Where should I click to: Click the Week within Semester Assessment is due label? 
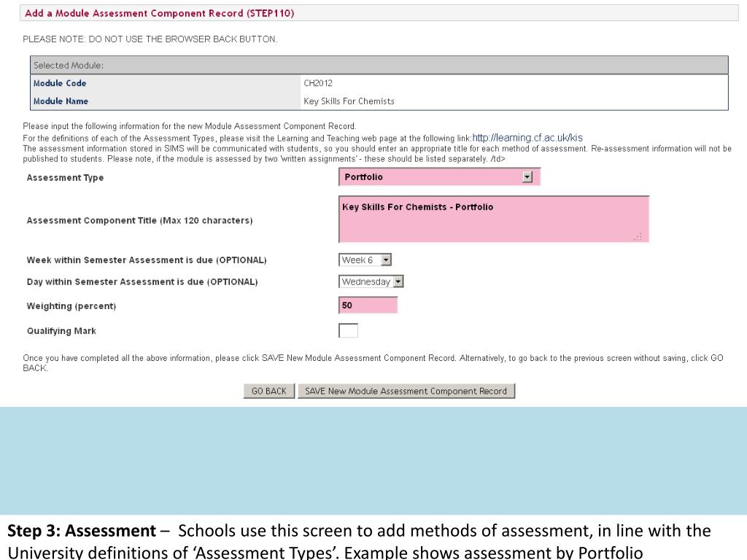[147, 260]
